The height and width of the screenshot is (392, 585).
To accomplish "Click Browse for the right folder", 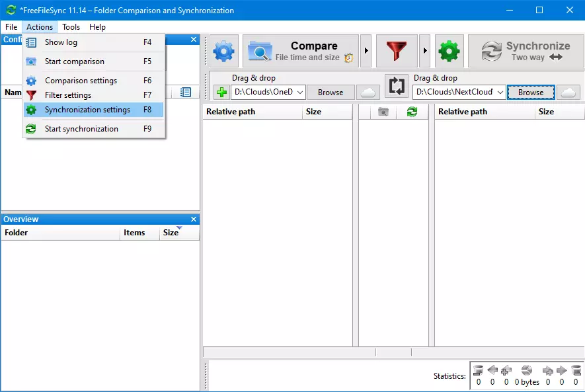I will coord(531,92).
